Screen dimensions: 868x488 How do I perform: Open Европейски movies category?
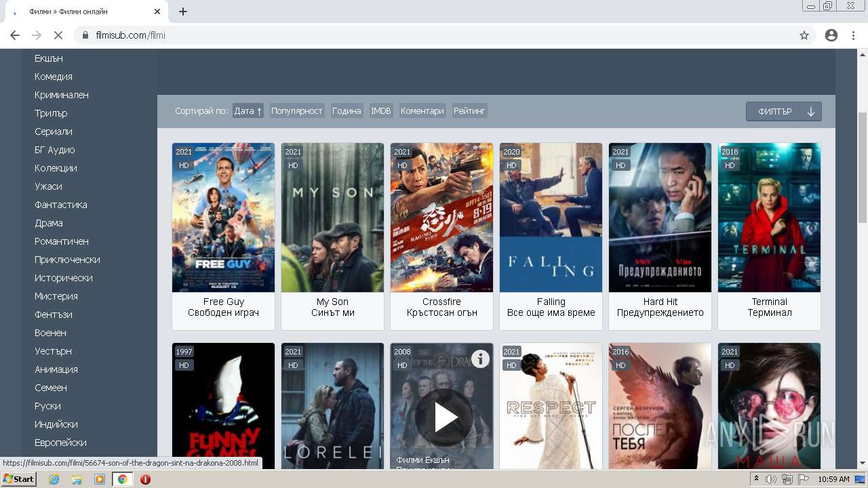(60, 443)
